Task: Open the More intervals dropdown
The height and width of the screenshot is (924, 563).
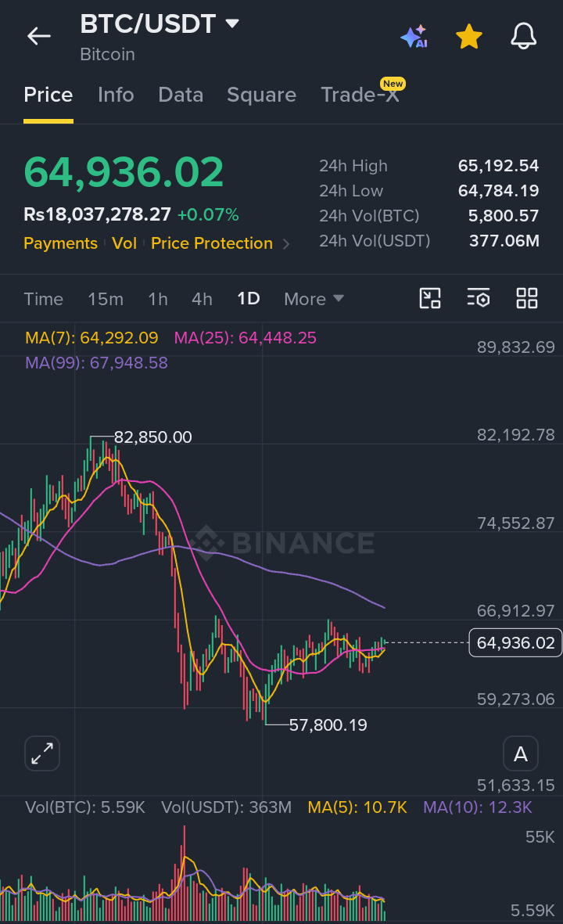Action: coord(314,299)
